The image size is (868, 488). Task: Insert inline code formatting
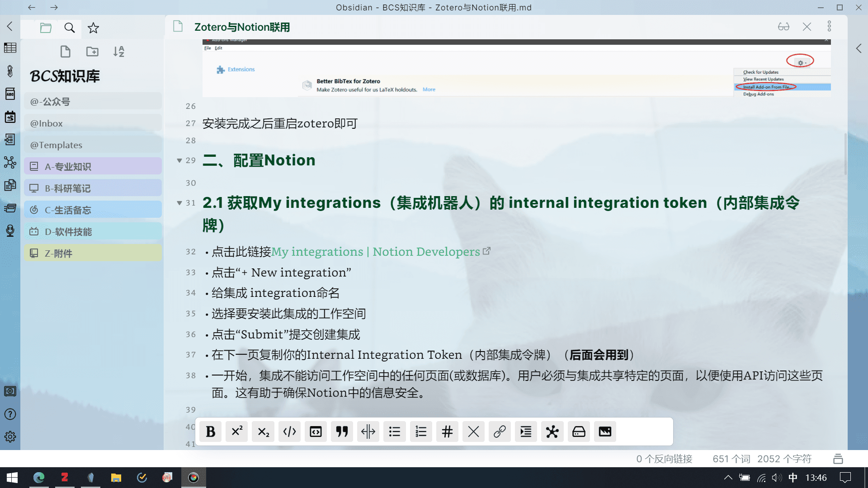point(289,432)
